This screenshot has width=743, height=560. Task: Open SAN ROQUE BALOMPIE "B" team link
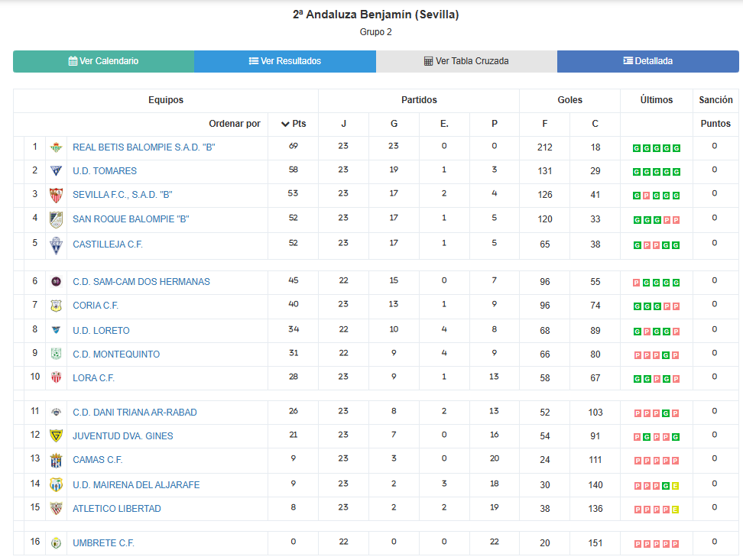tap(131, 219)
